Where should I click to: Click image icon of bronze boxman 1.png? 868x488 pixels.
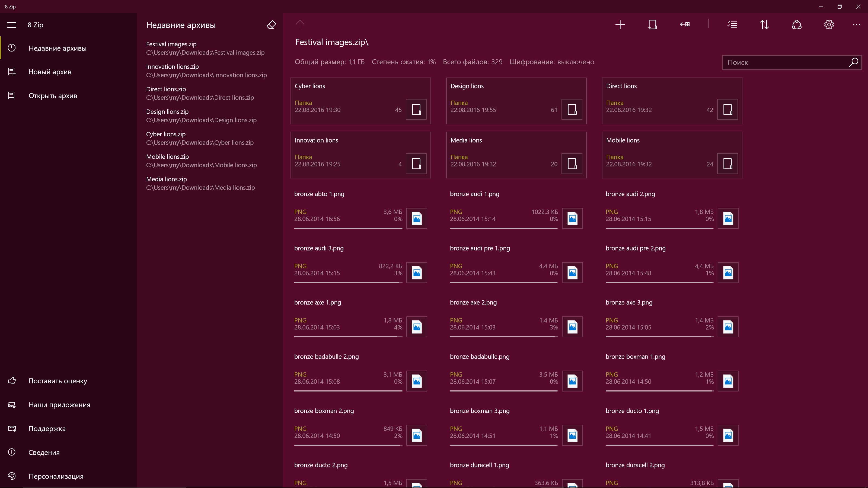728,381
